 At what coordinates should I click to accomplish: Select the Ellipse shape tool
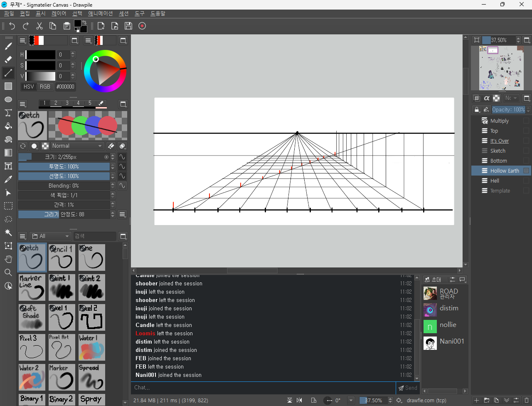click(x=8, y=99)
